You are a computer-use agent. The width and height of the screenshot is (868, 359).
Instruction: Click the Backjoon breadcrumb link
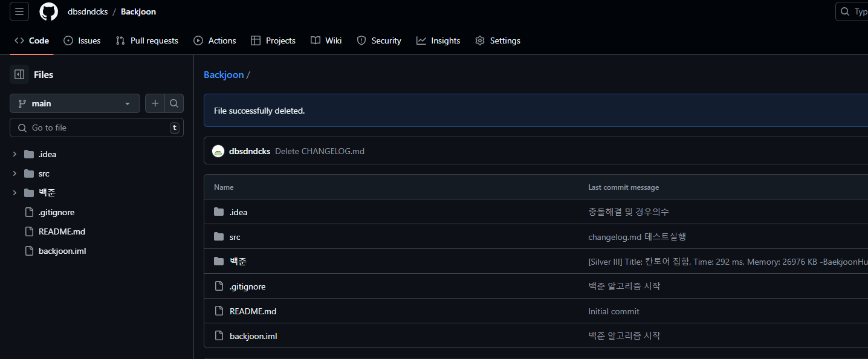tap(224, 74)
